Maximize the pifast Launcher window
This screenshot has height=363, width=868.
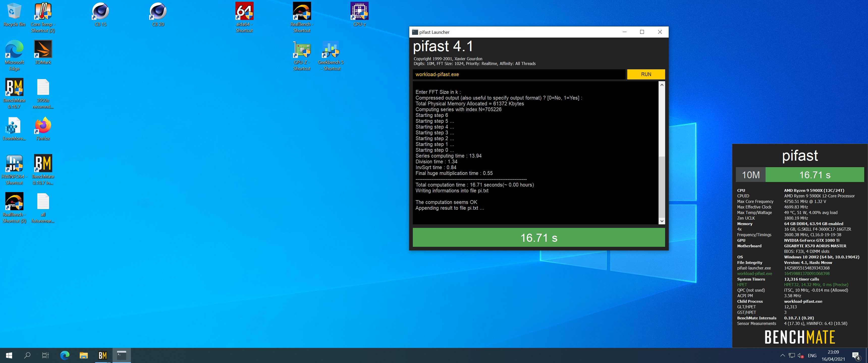coord(642,32)
